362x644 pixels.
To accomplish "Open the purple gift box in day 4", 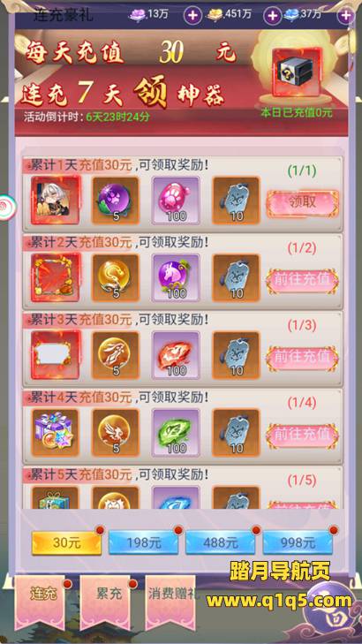I will click(x=56, y=432).
